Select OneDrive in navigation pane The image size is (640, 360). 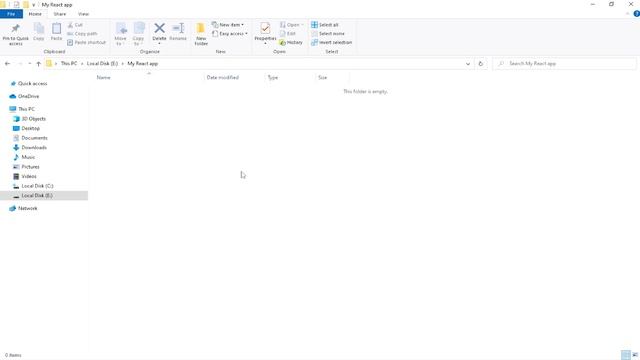point(28,96)
